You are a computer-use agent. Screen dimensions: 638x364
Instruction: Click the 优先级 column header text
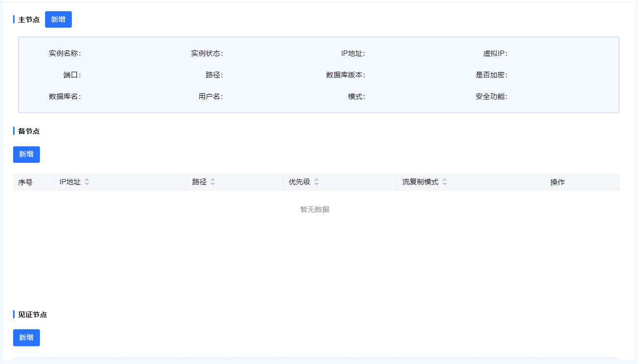[299, 182]
